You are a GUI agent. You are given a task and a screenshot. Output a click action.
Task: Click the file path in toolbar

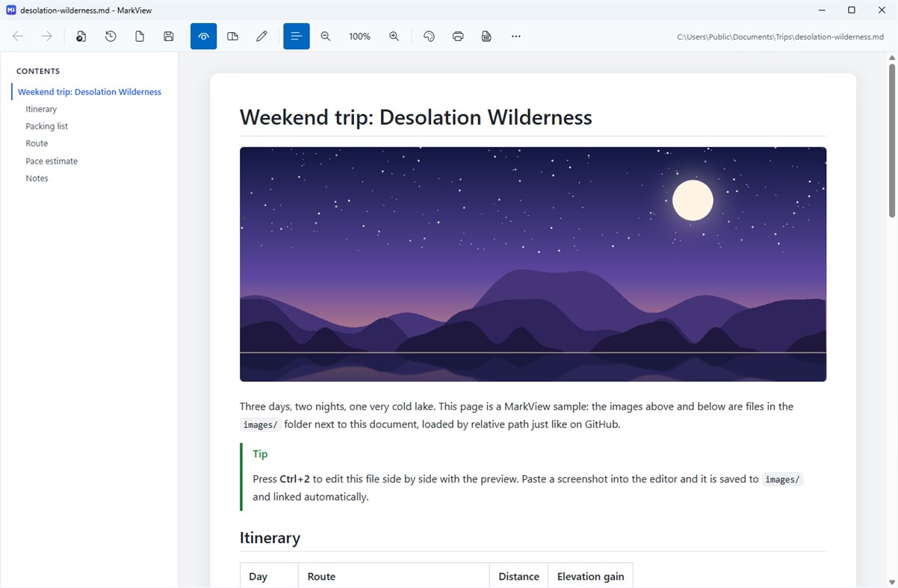(x=780, y=37)
